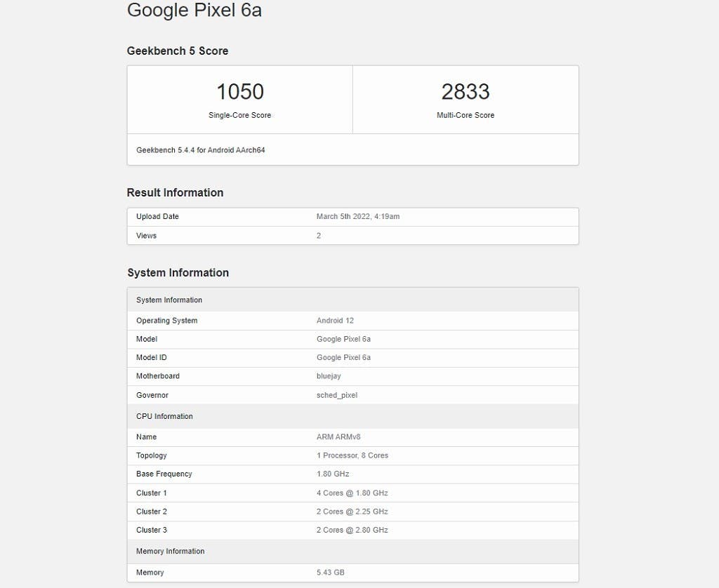Viewport: 719px width, 588px height.
Task: Click the 1050 Single-Core Score value
Action: point(239,92)
